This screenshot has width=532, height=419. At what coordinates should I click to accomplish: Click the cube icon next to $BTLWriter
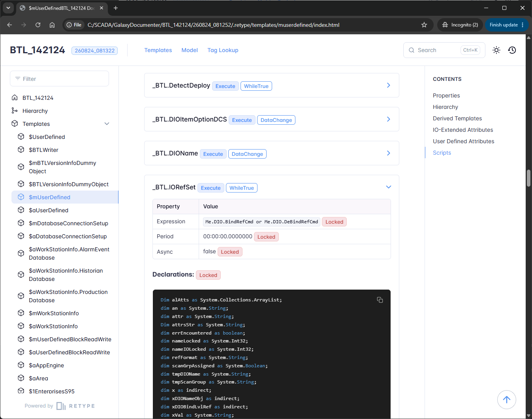click(x=21, y=150)
